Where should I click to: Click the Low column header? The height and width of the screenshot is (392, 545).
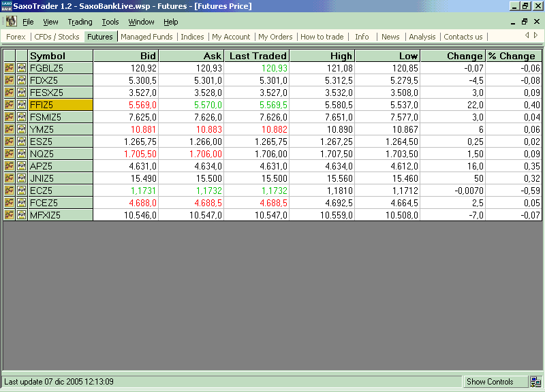click(388, 56)
